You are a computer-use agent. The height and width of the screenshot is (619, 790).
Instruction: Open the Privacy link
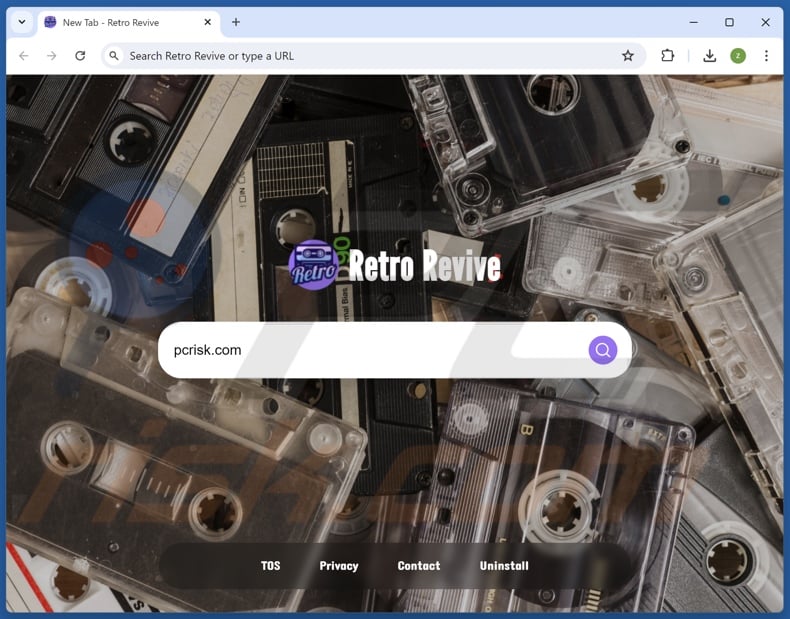pyautogui.click(x=339, y=566)
